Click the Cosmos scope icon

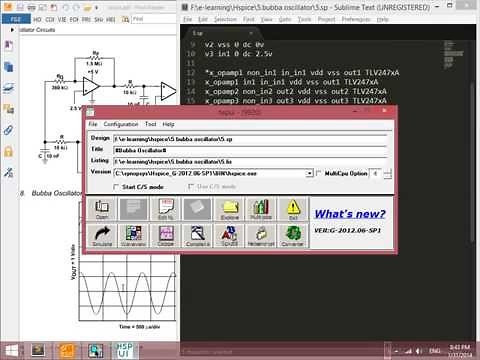click(197, 236)
